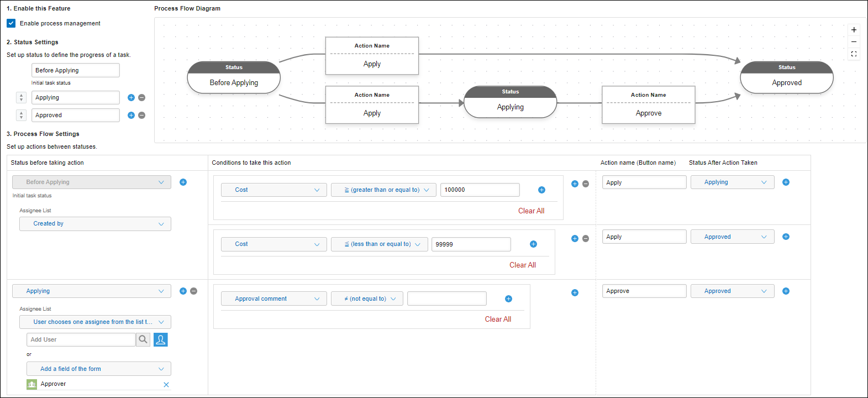Screen dimensions: 868x398
Task: Fit the process flow diagram to screen
Action: (x=854, y=54)
